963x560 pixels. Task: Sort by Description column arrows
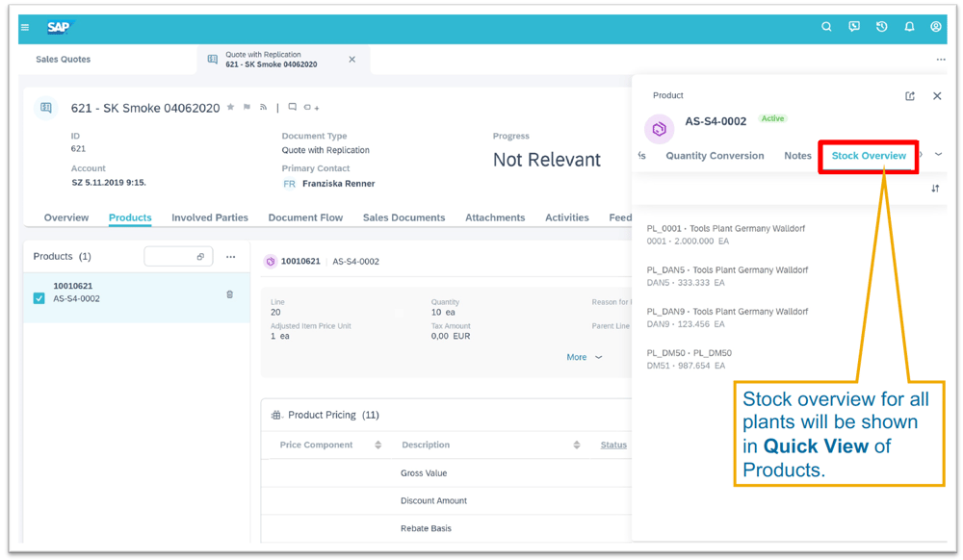point(577,445)
